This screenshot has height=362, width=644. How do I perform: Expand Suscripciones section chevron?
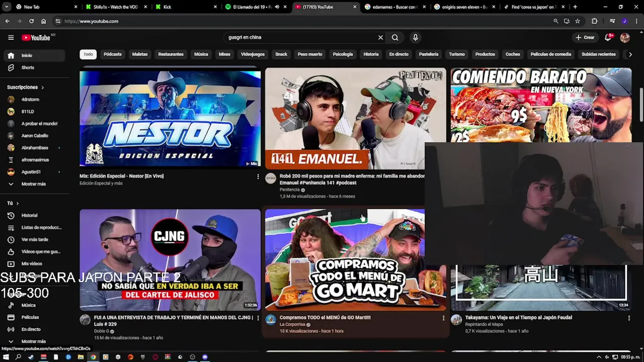click(x=42, y=87)
